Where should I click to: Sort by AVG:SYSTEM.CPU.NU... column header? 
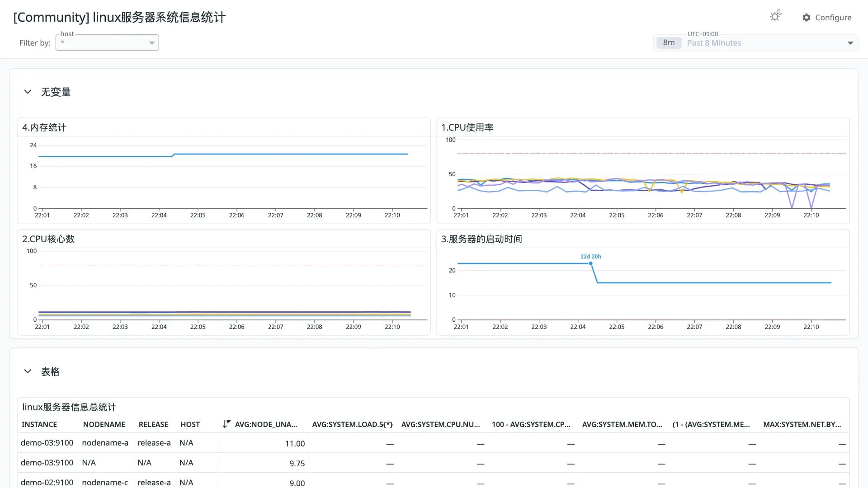440,425
